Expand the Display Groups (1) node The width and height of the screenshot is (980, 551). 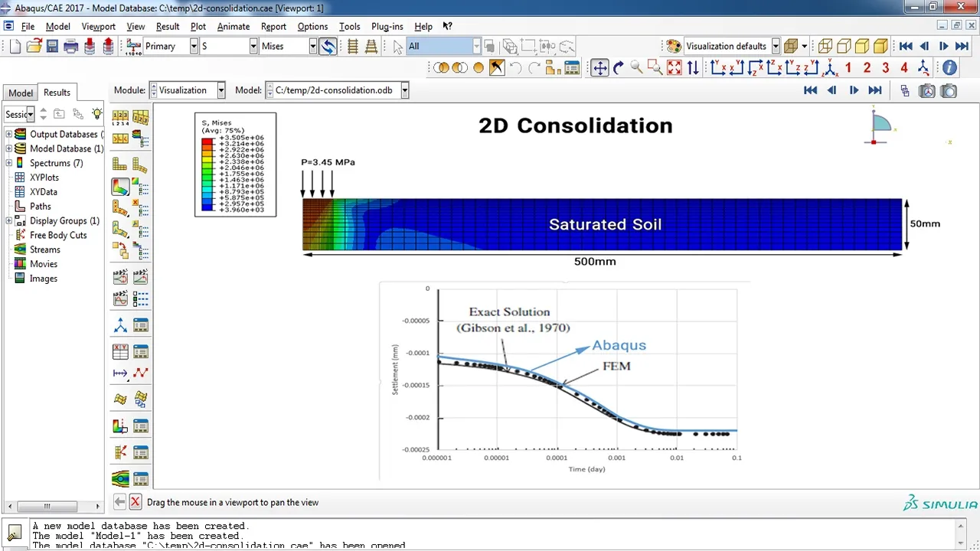[x=9, y=220]
